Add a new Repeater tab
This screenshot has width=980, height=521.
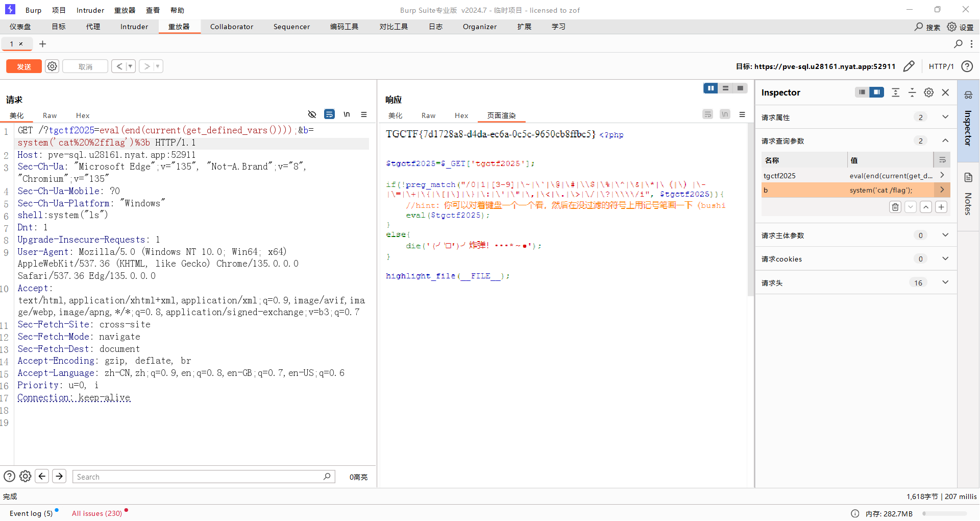tap(43, 44)
